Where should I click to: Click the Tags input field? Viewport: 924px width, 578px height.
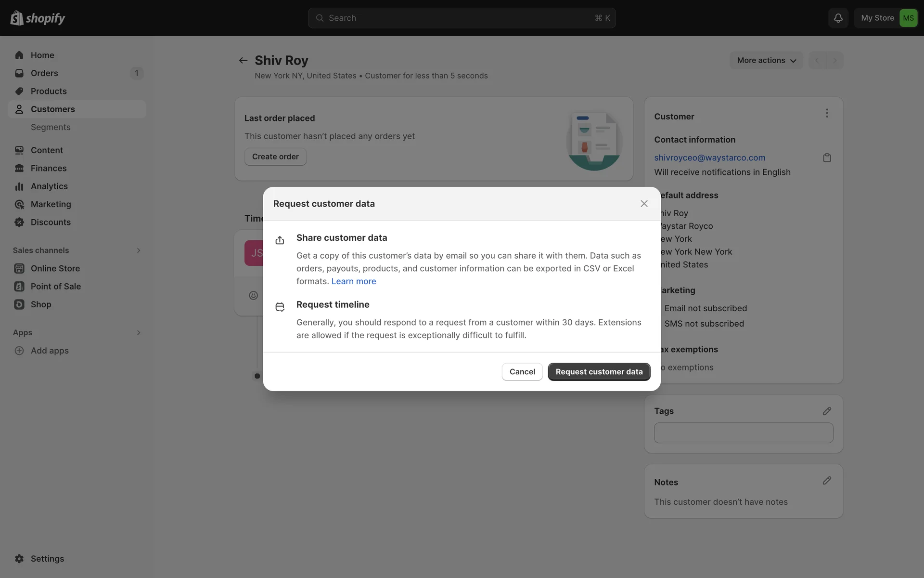743,433
